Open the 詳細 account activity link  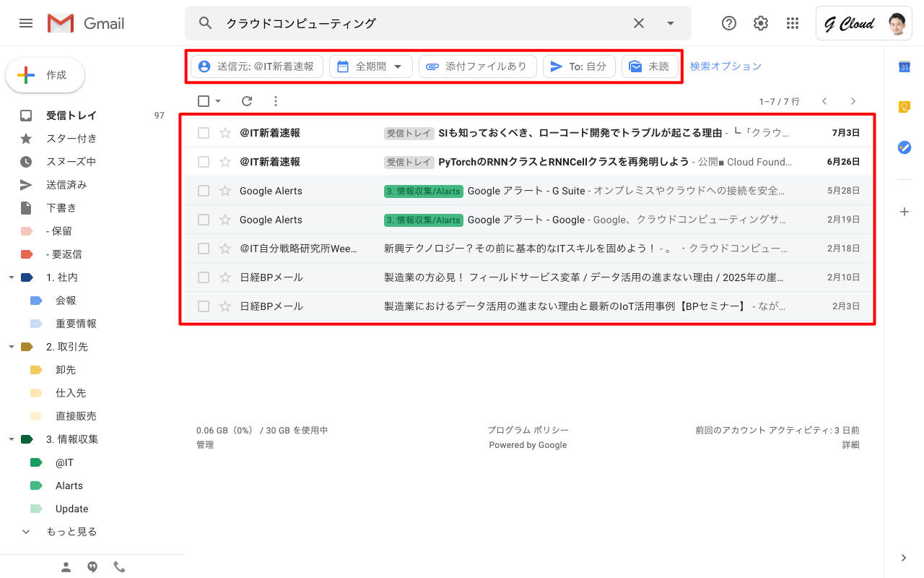click(850, 445)
